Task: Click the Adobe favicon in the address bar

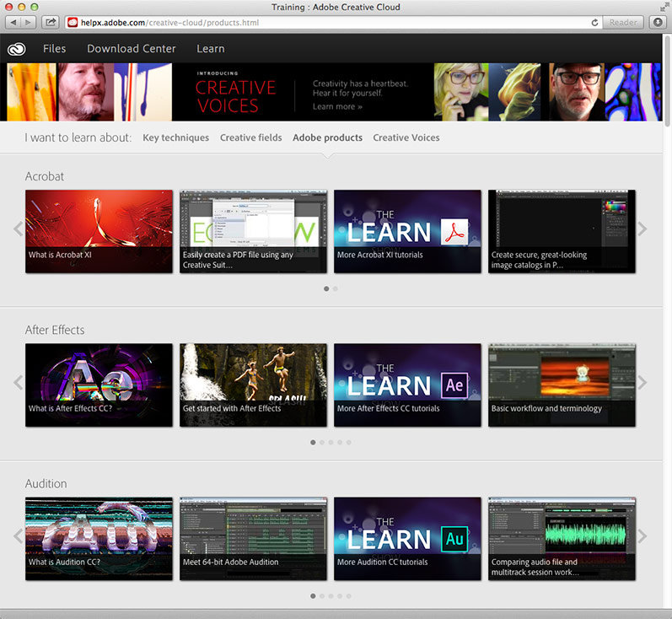Action: 73,22
